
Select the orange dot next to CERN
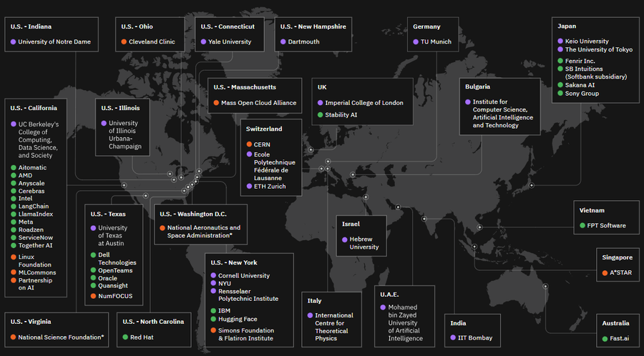(248, 144)
